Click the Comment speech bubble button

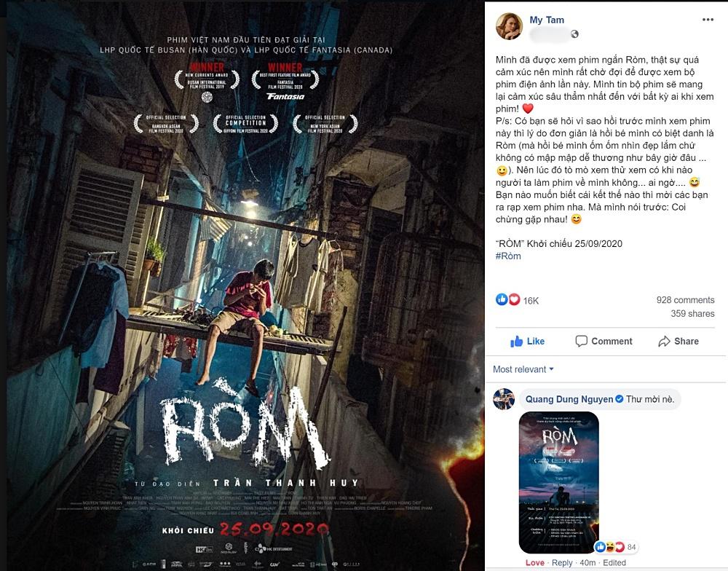(604, 342)
